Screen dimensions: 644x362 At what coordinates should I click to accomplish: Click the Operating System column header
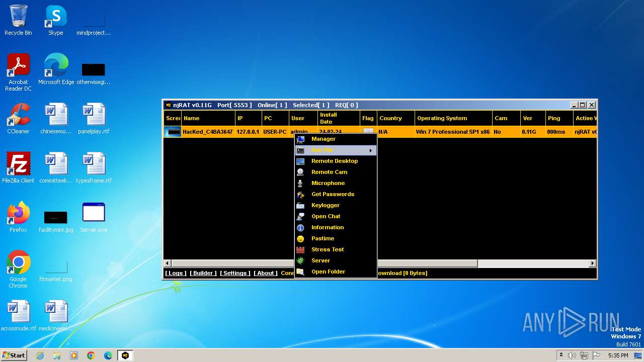tap(453, 118)
